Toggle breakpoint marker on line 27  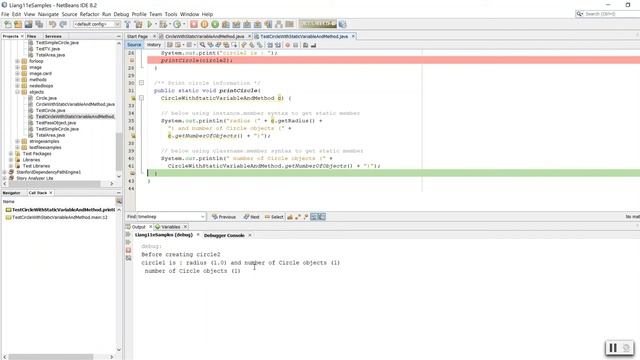131,60
